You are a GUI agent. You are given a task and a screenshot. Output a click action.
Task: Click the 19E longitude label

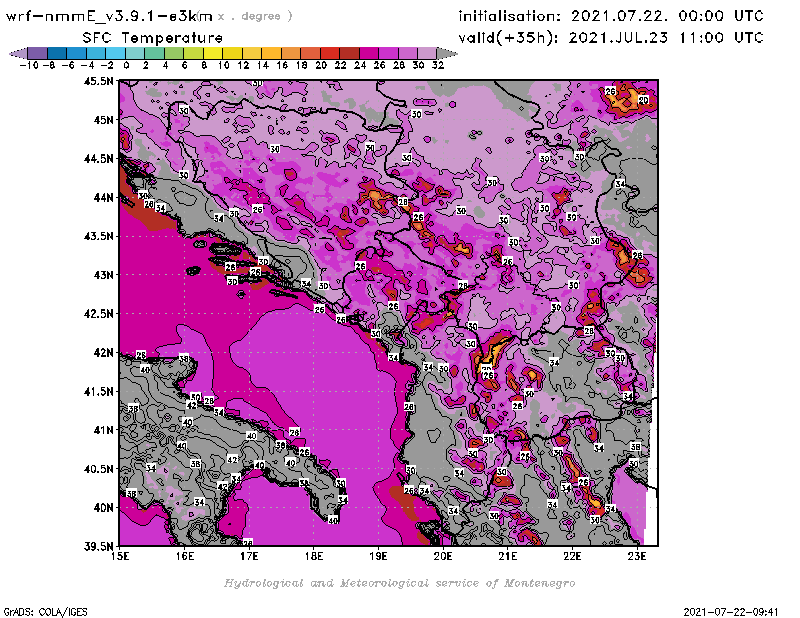(379, 556)
